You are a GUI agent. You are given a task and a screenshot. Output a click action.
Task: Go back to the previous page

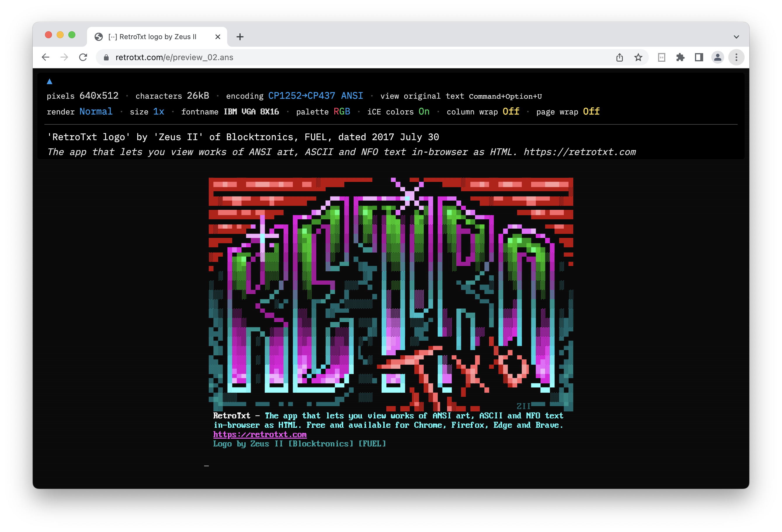(x=46, y=57)
